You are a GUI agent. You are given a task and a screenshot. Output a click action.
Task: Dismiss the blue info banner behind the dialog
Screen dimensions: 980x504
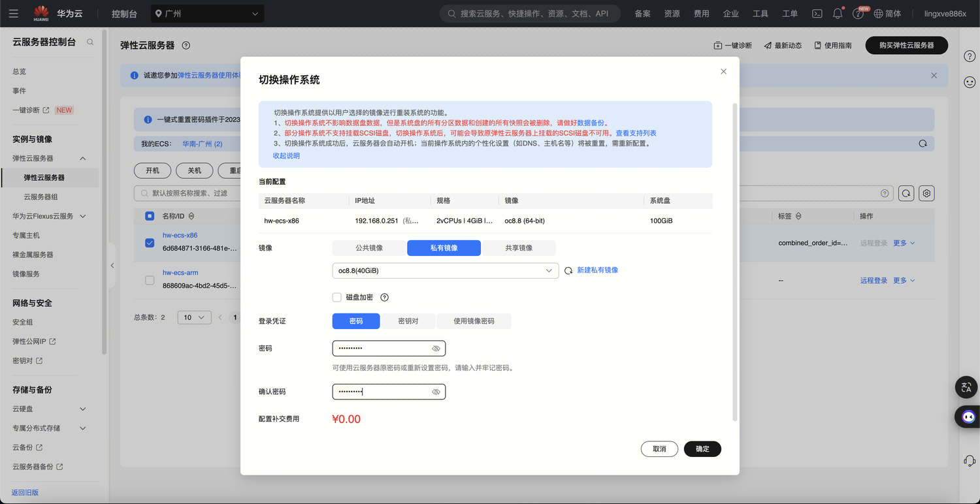934,76
